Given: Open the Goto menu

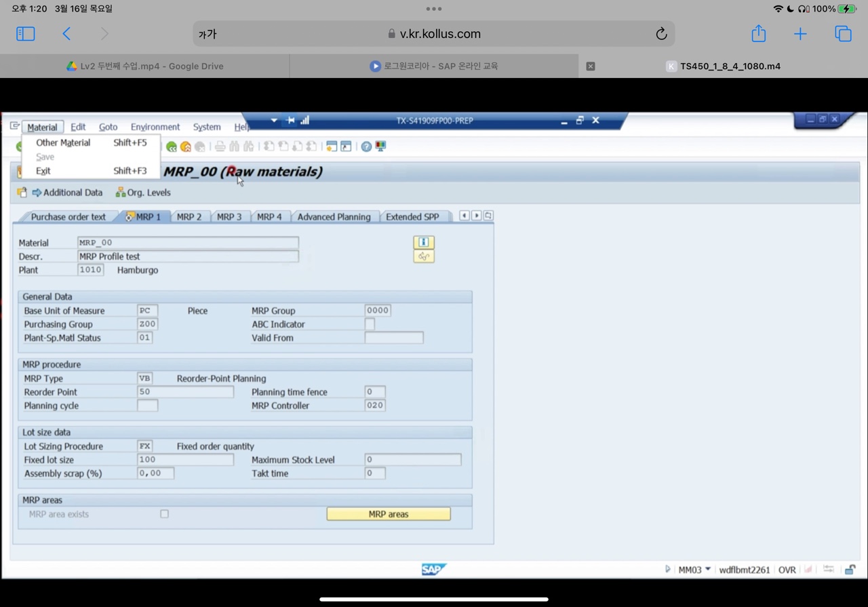Looking at the screenshot, I should (x=108, y=127).
